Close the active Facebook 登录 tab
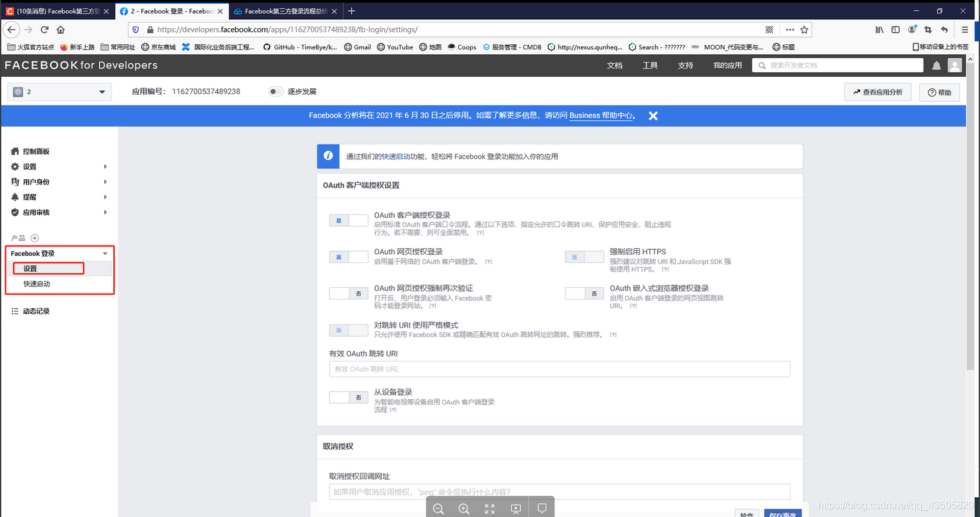Image resolution: width=980 pixels, height=517 pixels. pyautogui.click(x=221, y=11)
